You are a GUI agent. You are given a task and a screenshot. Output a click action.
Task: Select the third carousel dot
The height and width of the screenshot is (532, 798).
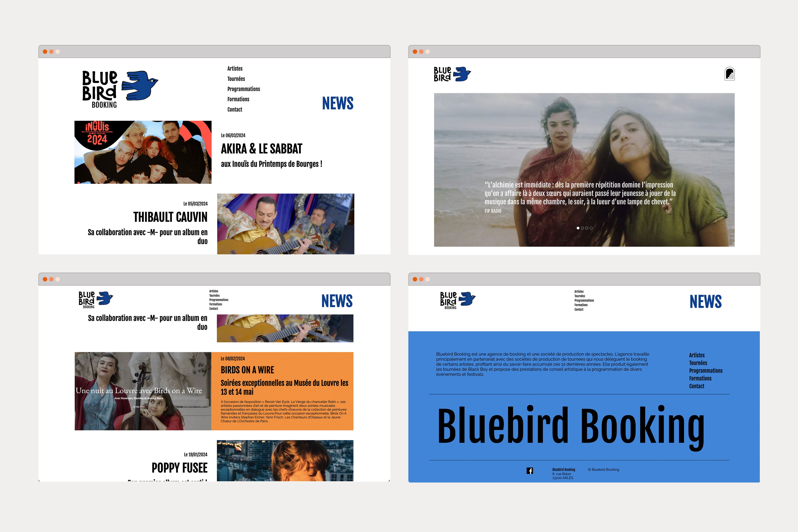(587, 228)
